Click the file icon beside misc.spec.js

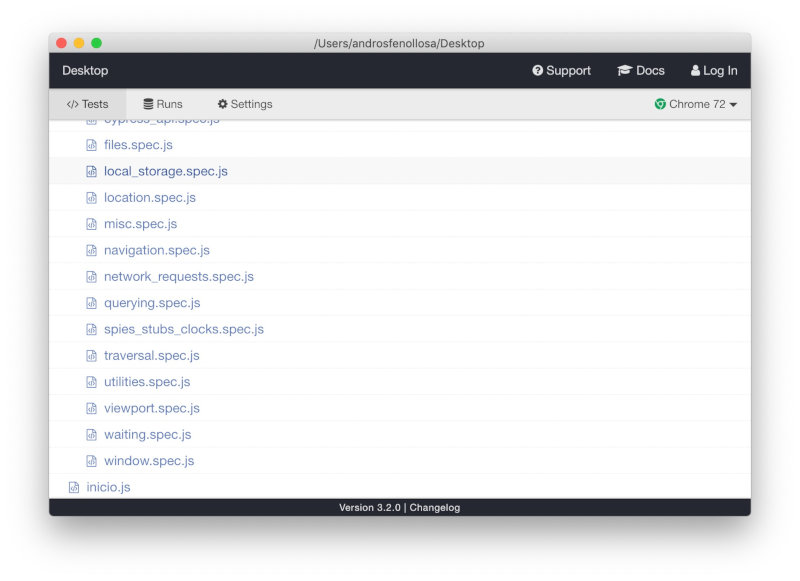point(91,224)
